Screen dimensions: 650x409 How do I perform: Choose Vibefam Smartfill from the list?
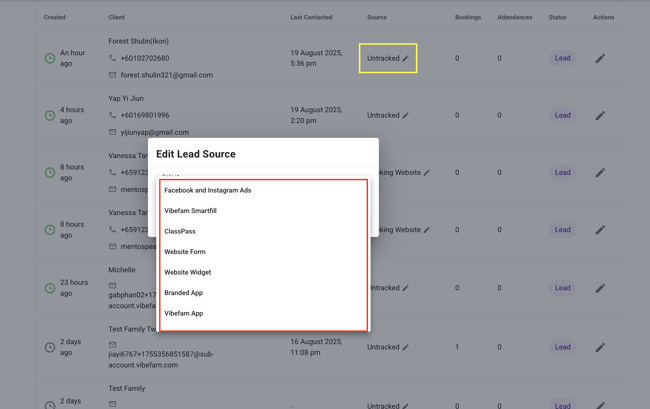263,211
